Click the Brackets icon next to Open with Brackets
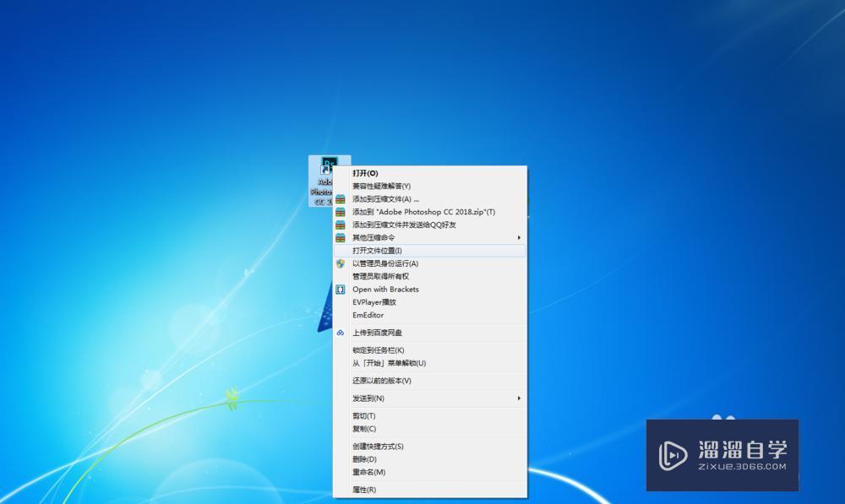 tap(340, 290)
